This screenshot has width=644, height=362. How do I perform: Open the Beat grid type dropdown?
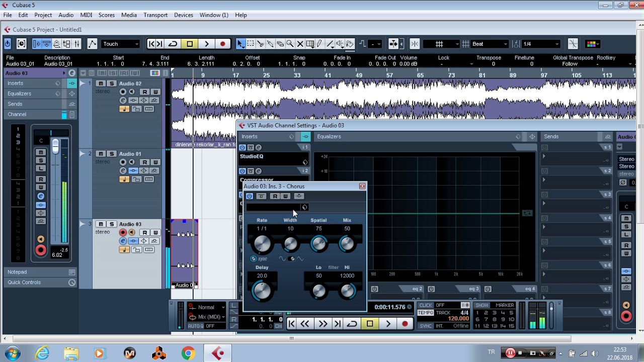[489, 44]
